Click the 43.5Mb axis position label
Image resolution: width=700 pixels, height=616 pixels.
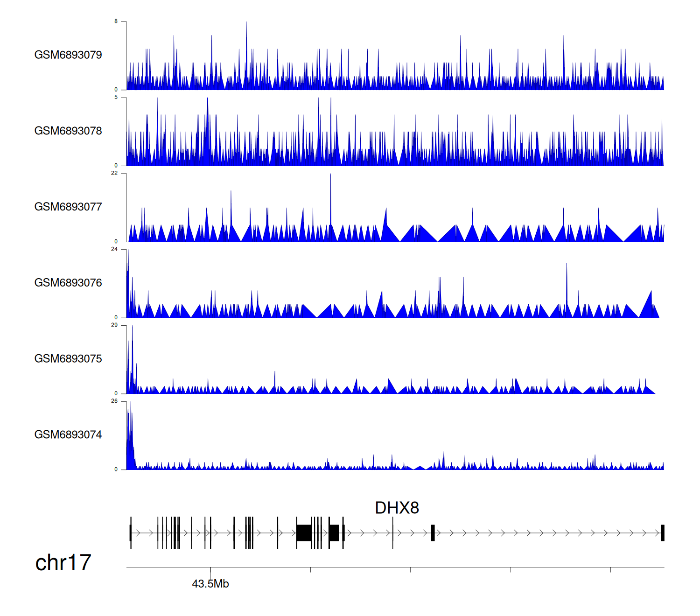(210, 584)
